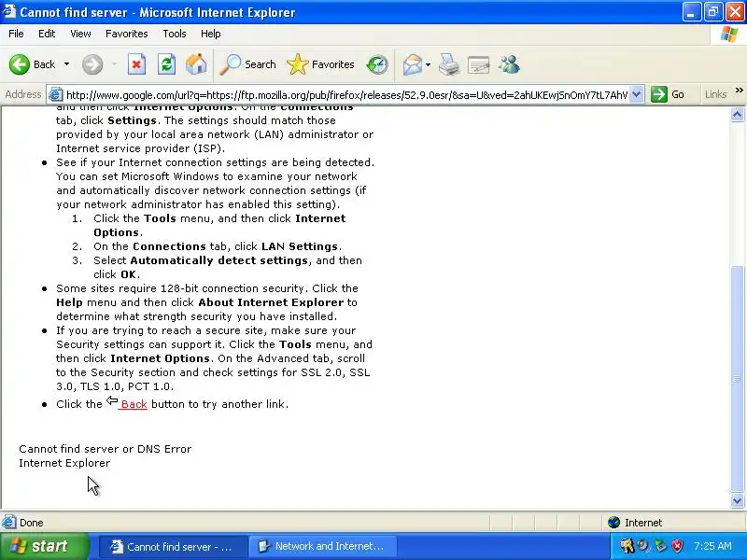Open the File menu
Screen dimensions: 747x560
coord(16,34)
